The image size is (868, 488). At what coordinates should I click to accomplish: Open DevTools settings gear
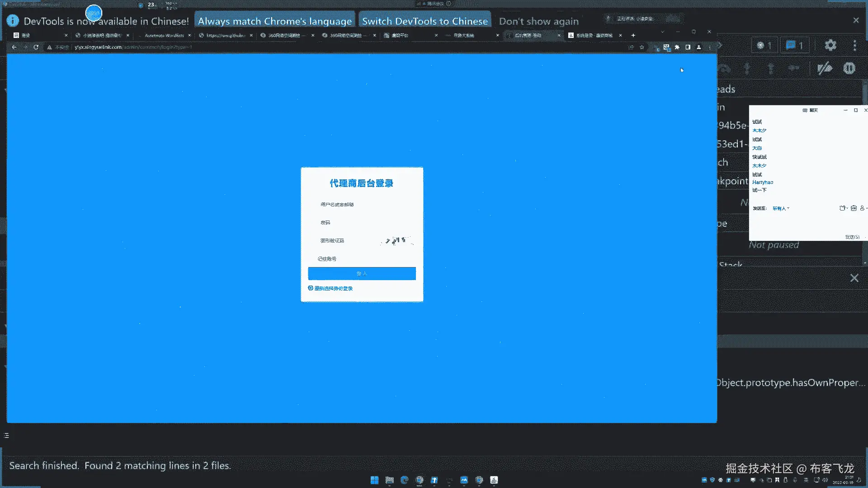tap(830, 45)
